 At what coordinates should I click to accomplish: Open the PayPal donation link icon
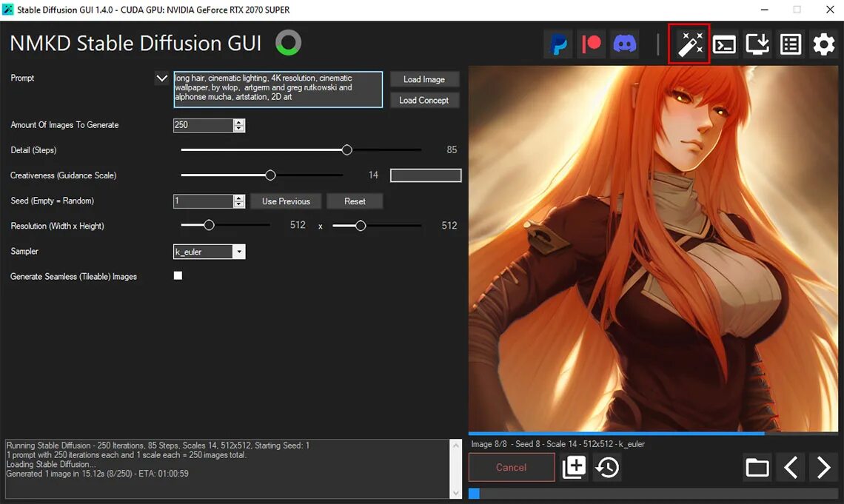click(x=559, y=44)
